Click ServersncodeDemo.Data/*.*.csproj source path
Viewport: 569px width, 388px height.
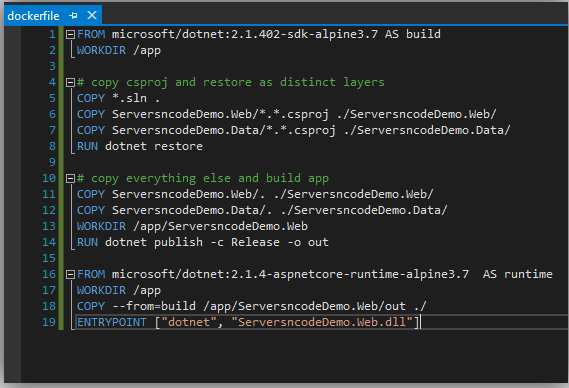coord(224,130)
